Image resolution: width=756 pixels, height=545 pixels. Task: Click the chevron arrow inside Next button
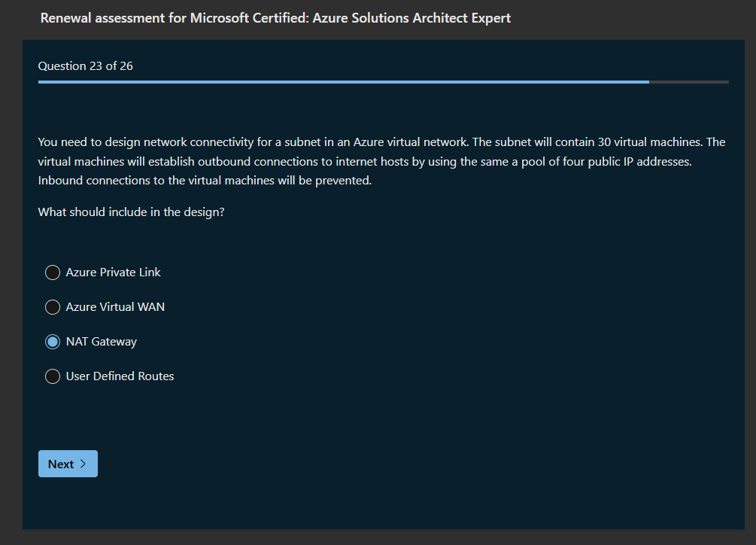tap(83, 464)
